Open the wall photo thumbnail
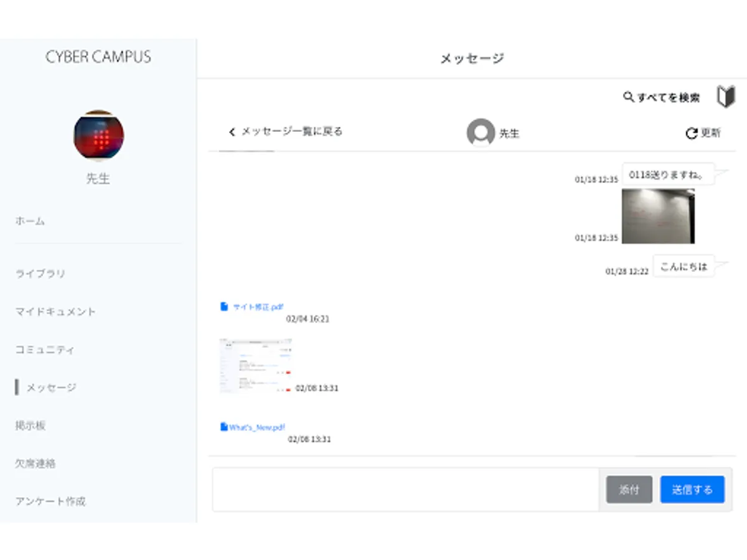Viewport: 747px width, 560px height. pos(658,216)
